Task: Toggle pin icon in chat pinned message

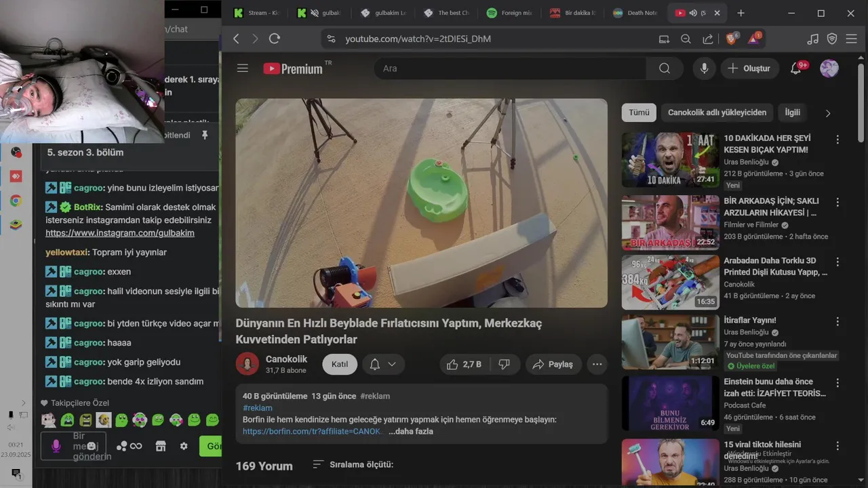Action: [x=205, y=135]
